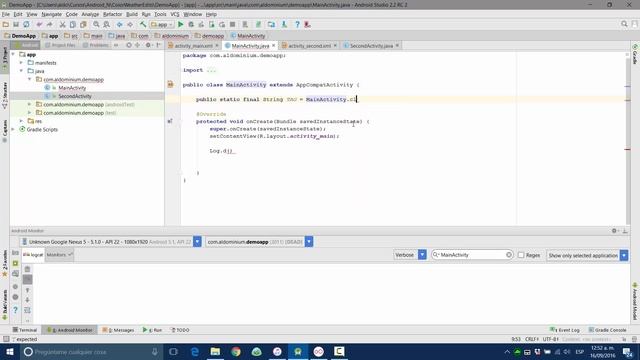Expand the manifests folder
The height and width of the screenshot is (360, 640).
(x=21, y=63)
